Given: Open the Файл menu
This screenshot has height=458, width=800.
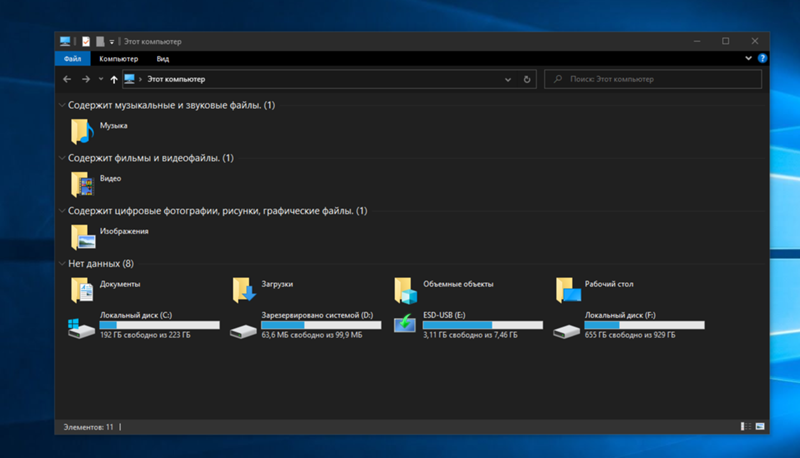Looking at the screenshot, I should [x=72, y=59].
